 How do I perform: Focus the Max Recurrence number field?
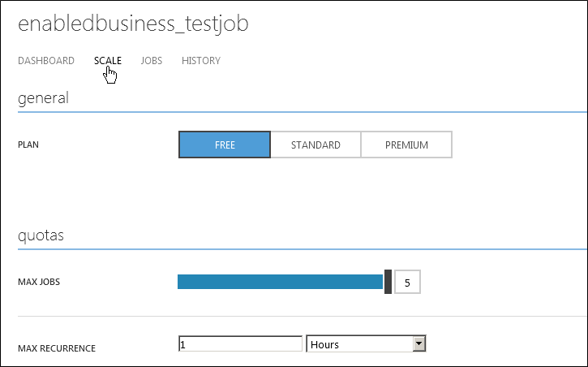pos(240,344)
